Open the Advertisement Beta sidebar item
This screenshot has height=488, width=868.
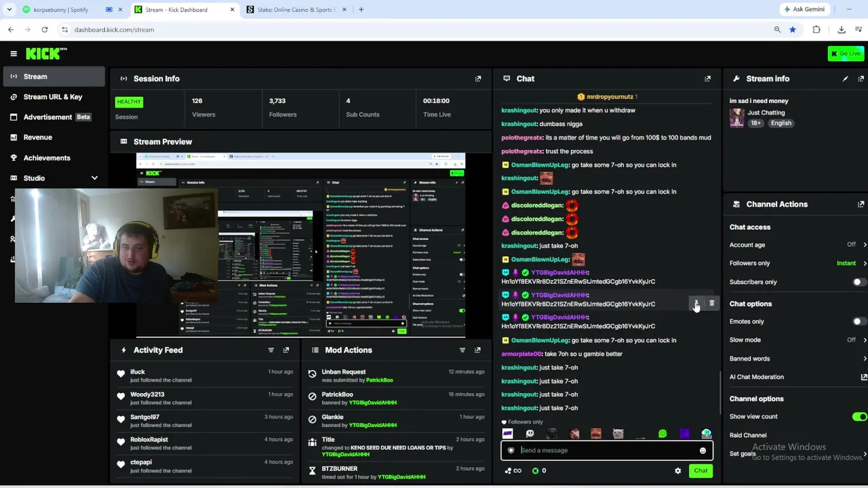53,117
